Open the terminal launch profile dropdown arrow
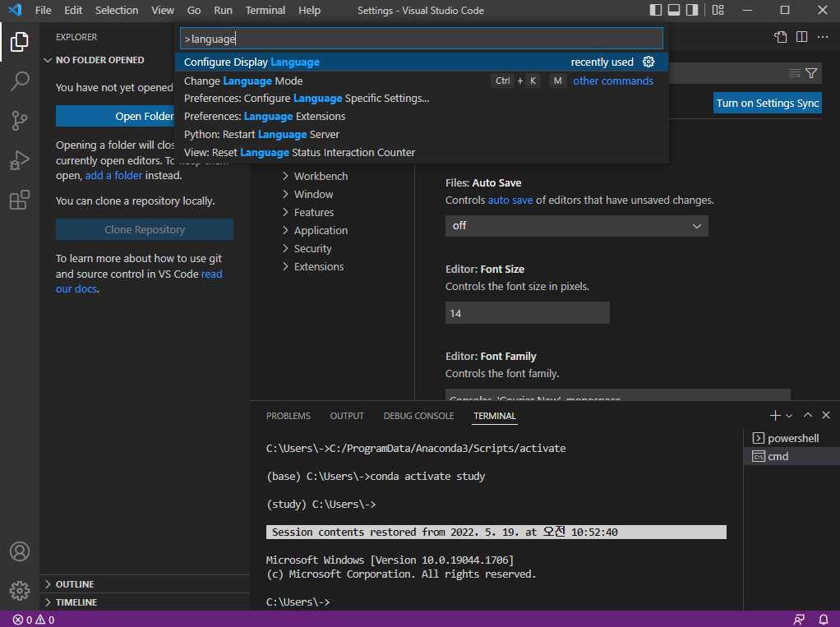This screenshot has height=627, width=840. (x=788, y=416)
